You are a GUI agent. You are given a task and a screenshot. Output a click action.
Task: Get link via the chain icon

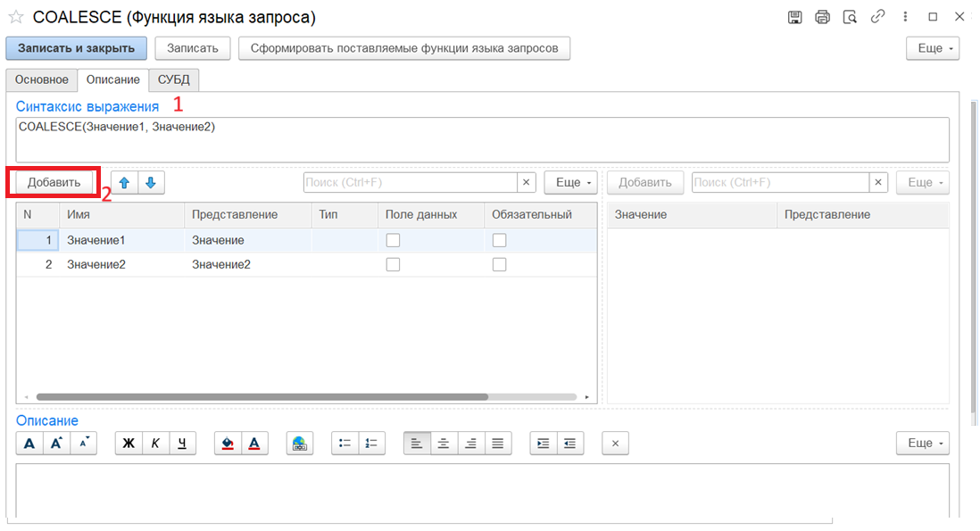(877, 17)
